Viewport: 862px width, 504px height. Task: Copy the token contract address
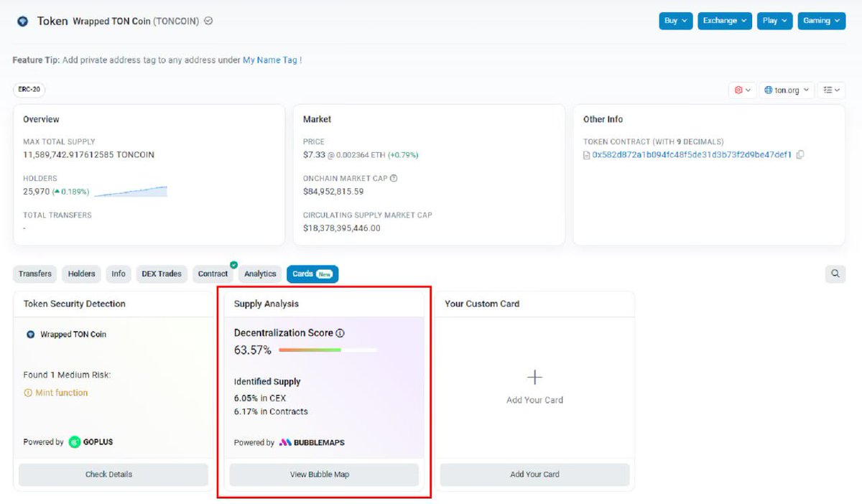coord(800,154)
